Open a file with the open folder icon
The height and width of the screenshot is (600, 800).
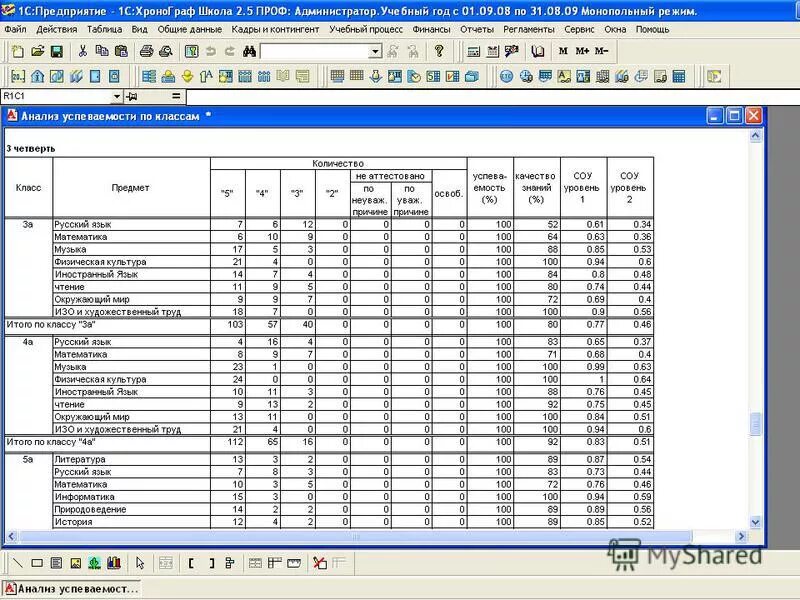coord(37,51)
